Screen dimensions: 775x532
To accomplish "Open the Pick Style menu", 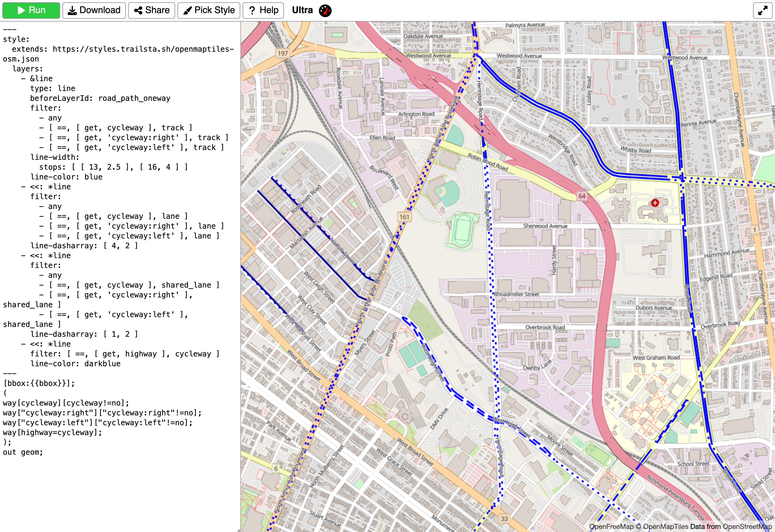I will [209, 10].
